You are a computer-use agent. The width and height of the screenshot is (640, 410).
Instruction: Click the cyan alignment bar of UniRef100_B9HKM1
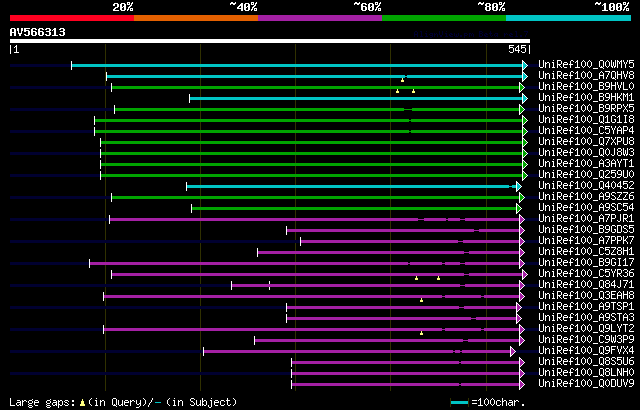tap(356, 98)
